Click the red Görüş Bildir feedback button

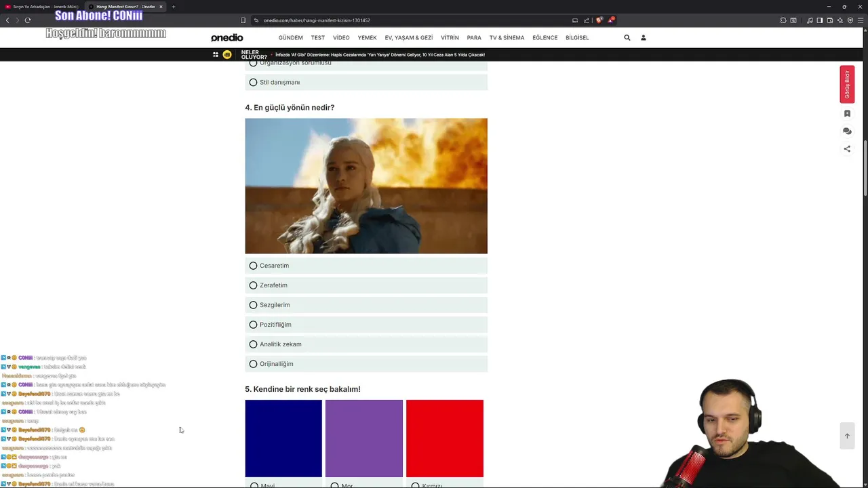click(x=847, y=85)
